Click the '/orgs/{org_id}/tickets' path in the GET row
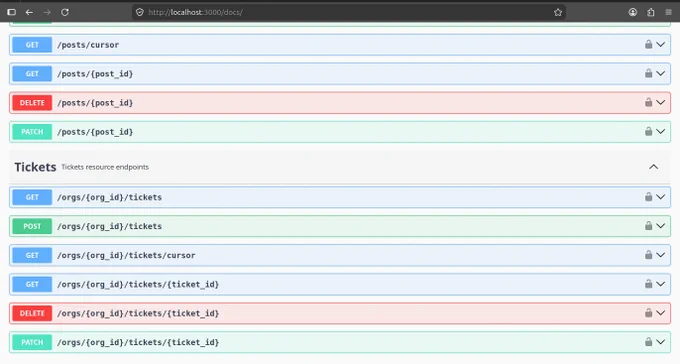The height and width of the screenshot is (364, 680). pyautogui.click(x=109, y=197)
